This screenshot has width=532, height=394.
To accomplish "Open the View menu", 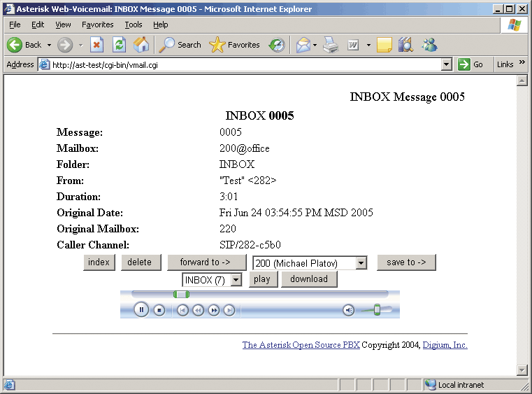I will tap(63, 24).
